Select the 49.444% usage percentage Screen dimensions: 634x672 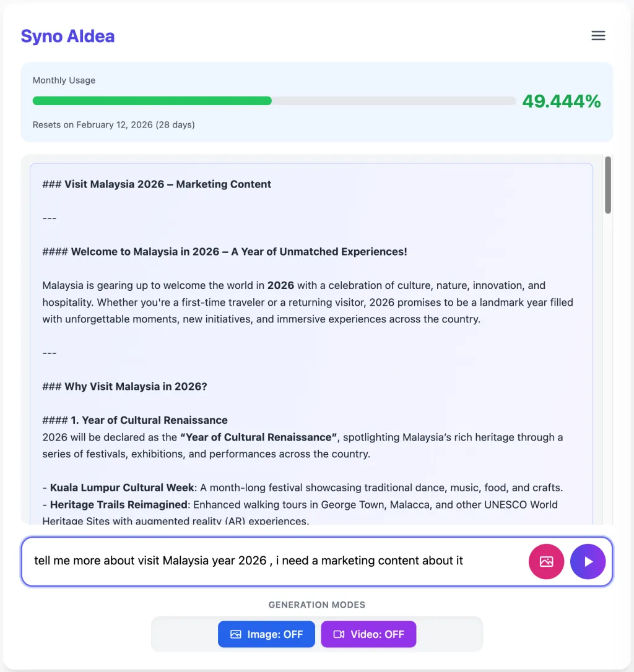561,101
